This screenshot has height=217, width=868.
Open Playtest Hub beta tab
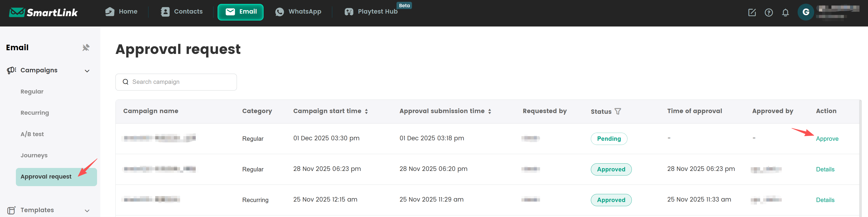click(371, 12)
